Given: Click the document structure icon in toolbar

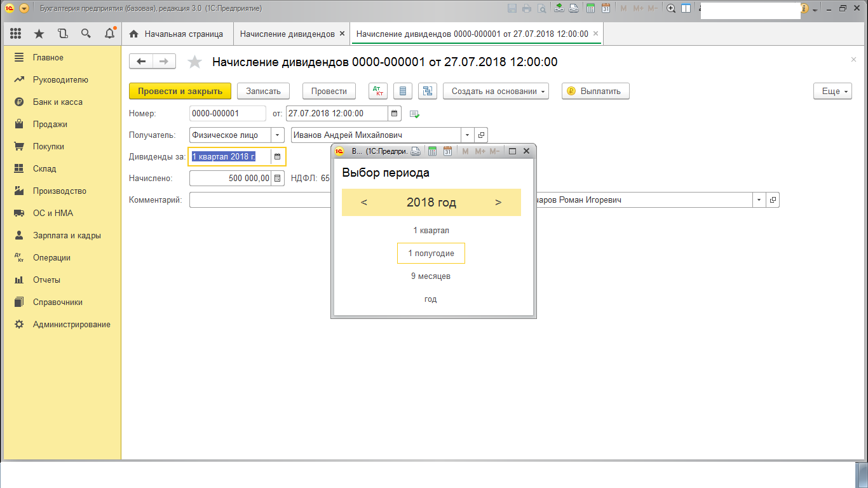Looking at the screenshot, I should tap(428, 91).
